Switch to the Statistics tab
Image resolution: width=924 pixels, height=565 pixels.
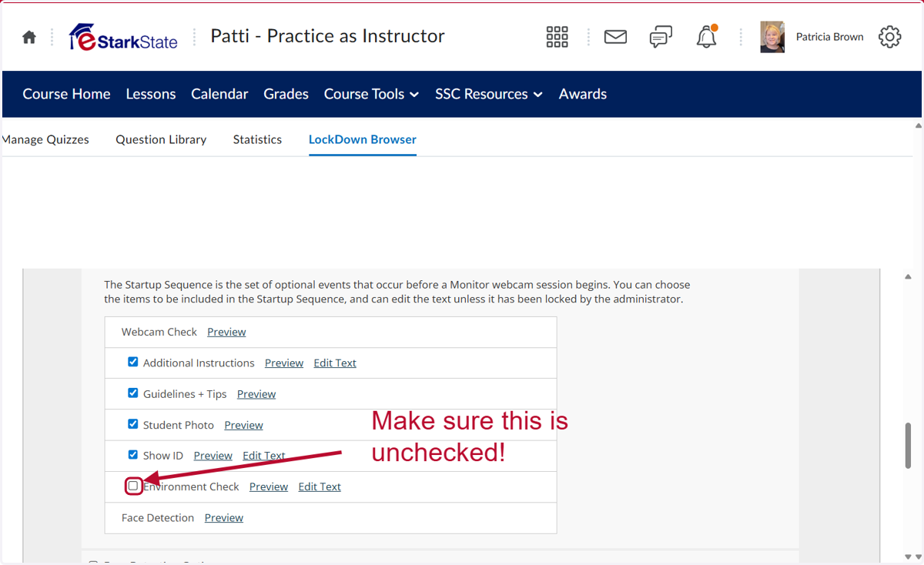click(257, 139)
